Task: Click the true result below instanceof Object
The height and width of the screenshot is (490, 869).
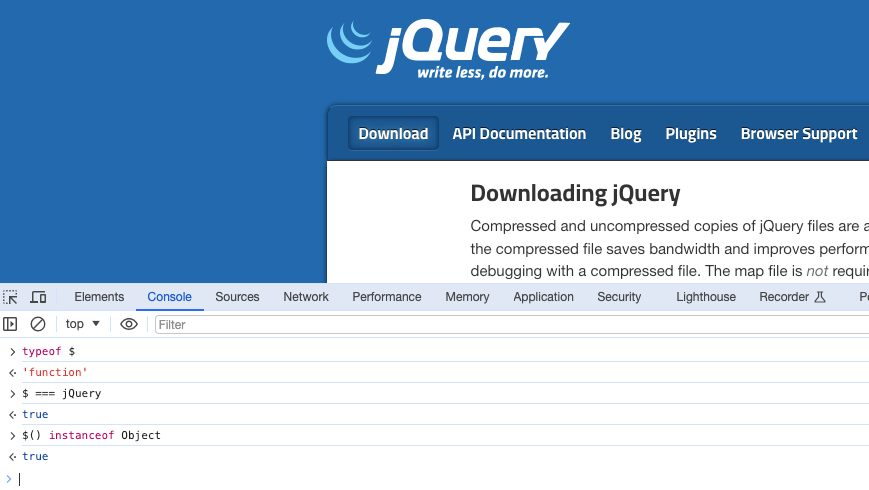Action: coord(35,457)
